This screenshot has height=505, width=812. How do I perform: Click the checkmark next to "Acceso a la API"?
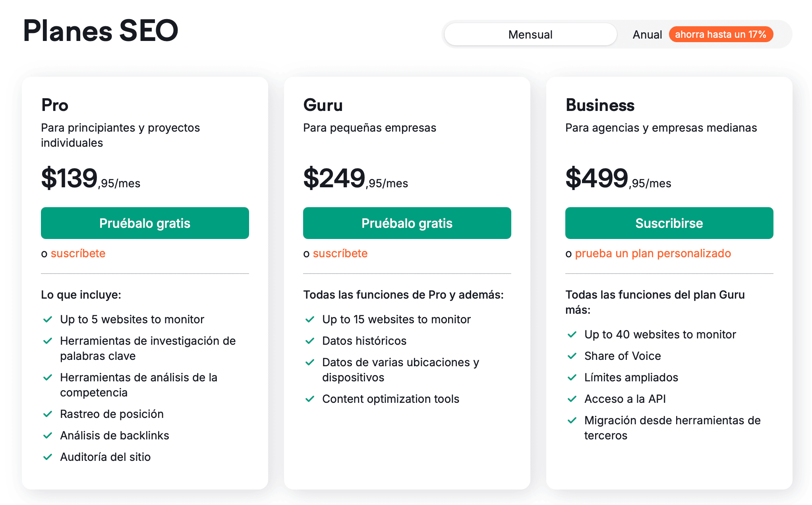572,399
